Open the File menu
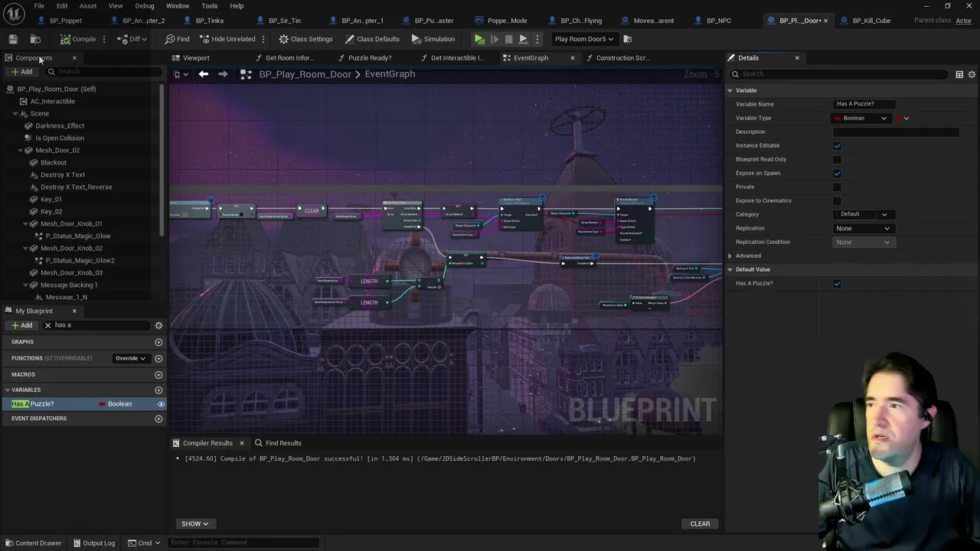This screenshot has width=980, height=551. [x=39, y=6]
